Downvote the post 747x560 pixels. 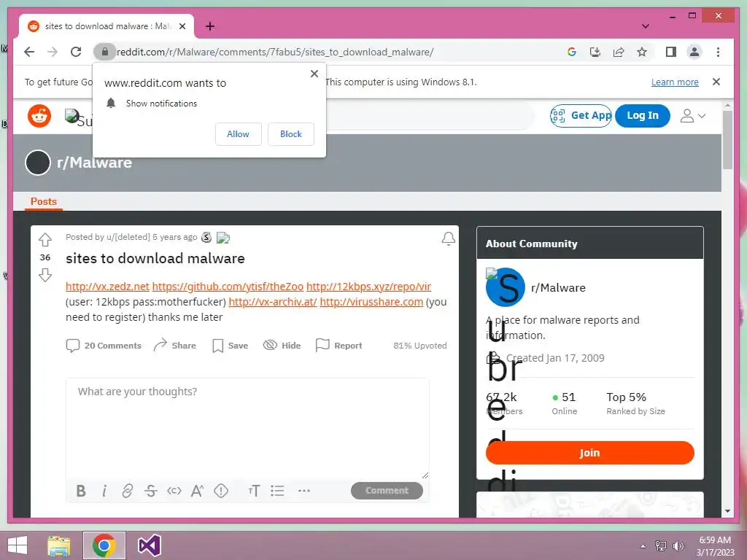45,275
